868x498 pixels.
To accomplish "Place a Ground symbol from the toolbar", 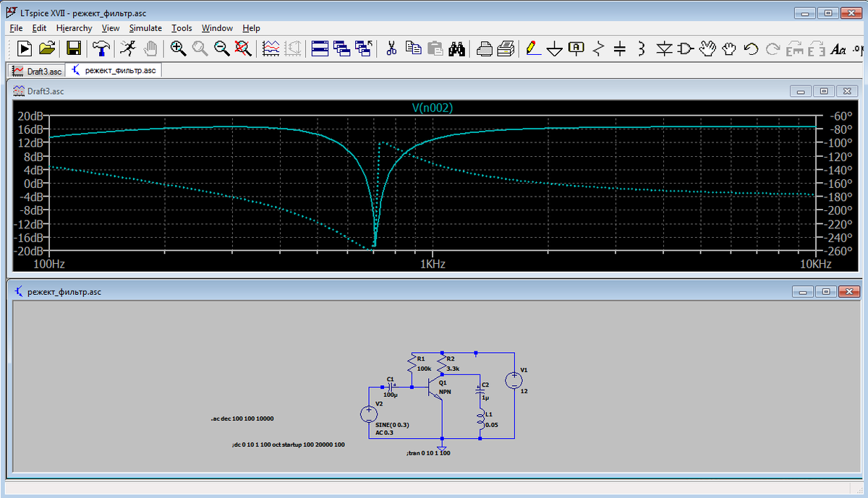I will click(555, 48).
